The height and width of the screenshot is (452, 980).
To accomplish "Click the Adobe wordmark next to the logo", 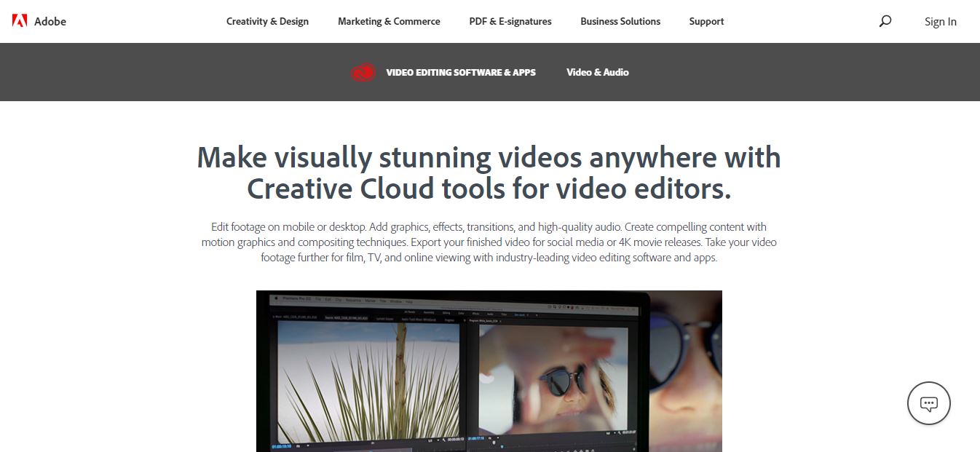I will tap(50, 20).
